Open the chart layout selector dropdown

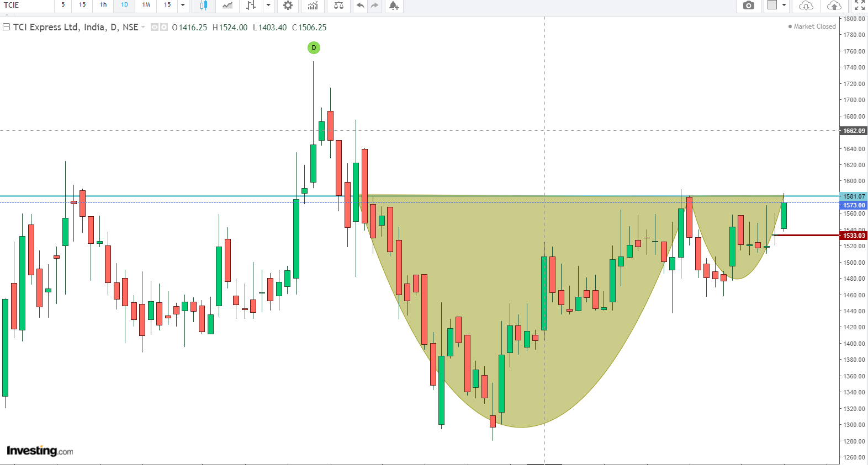(784, 6)
